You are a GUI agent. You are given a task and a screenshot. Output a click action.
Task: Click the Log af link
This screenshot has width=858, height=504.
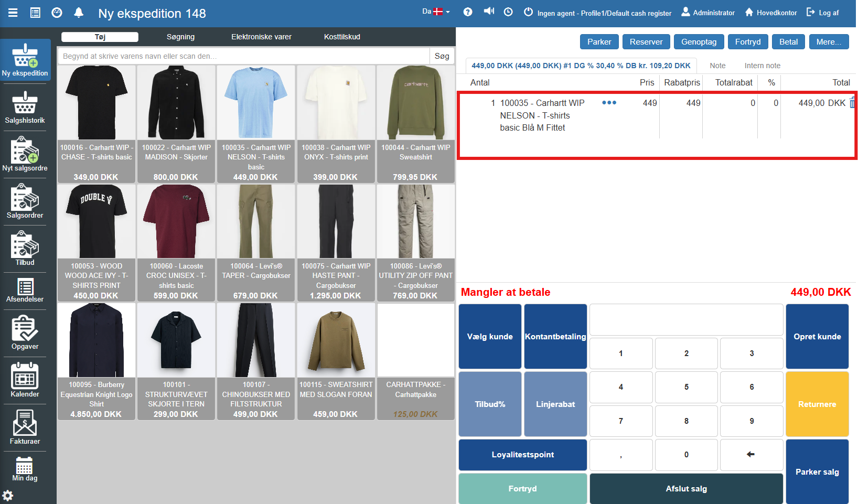[822, 13]
